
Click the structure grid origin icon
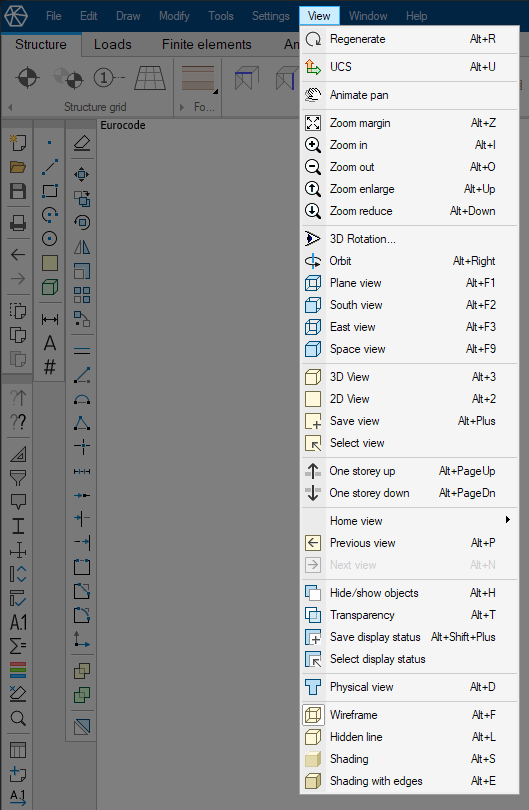(x=27, y=78)
